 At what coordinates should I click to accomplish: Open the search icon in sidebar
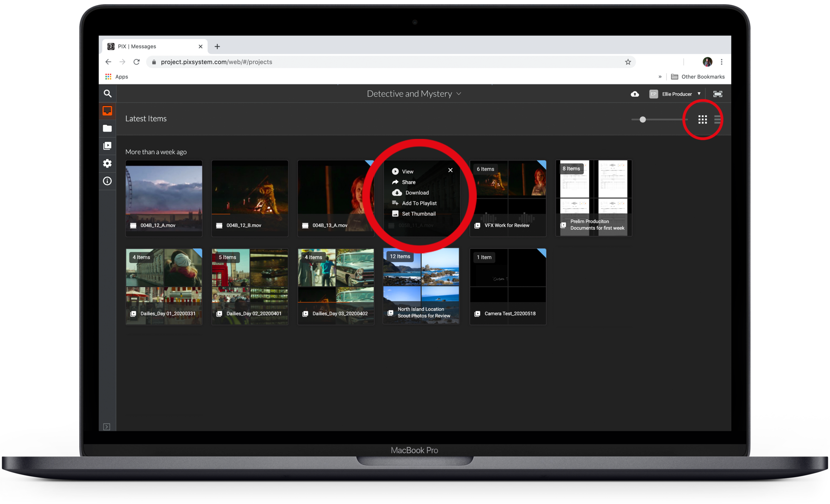(107, 93)
